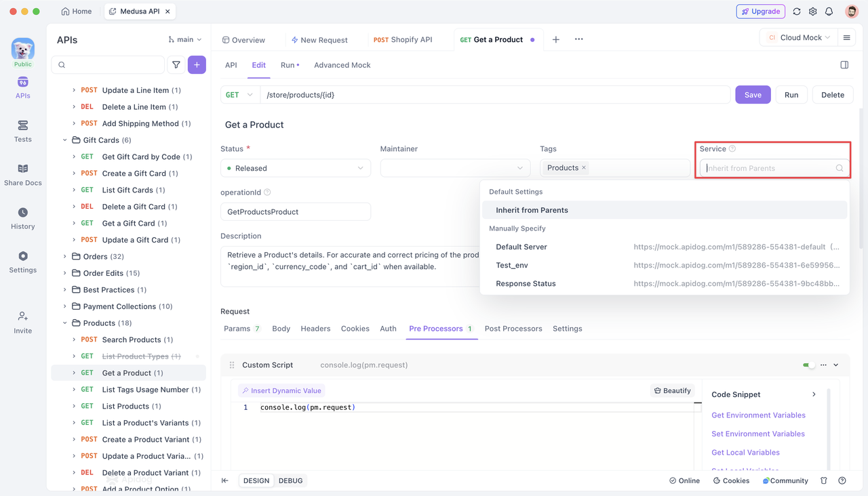Click the operationId text field

tap(296, 212)
